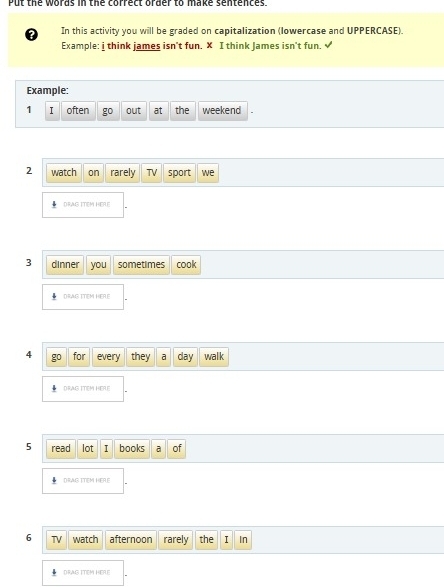Click the 'TV' tile in sentence 6
This screenshot has height=587, width=444.
(56, 540)
